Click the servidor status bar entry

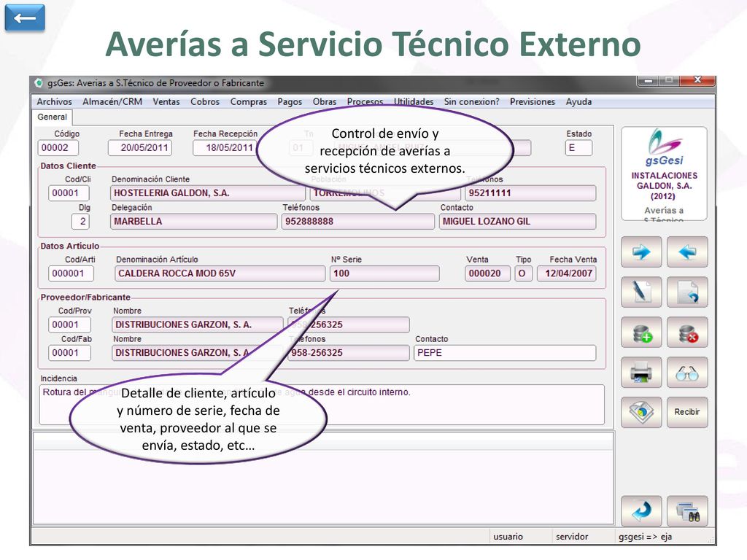tap(572, 537)
